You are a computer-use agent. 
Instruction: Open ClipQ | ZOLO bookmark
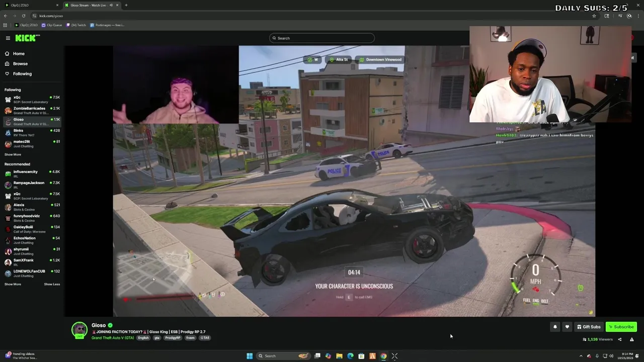tap(26, 25)
